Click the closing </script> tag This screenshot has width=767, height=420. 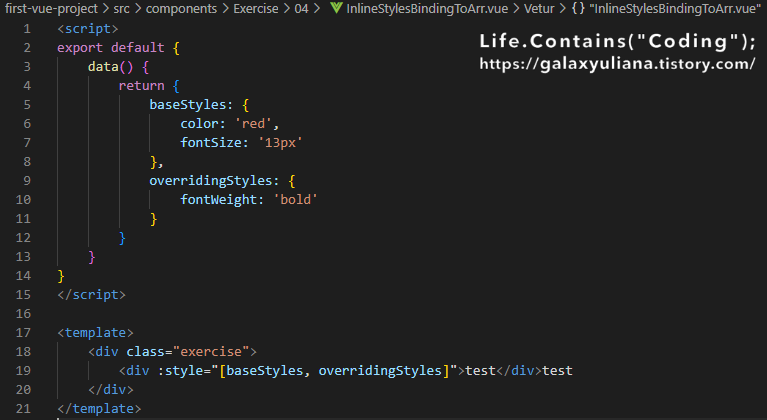click(x=91, y=295)
